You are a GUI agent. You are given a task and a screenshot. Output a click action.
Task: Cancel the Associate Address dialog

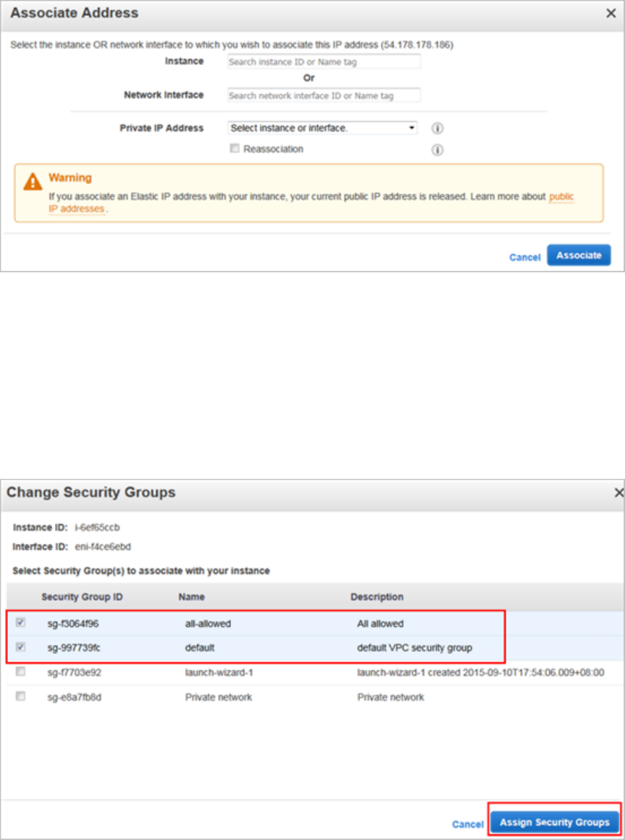525,257
